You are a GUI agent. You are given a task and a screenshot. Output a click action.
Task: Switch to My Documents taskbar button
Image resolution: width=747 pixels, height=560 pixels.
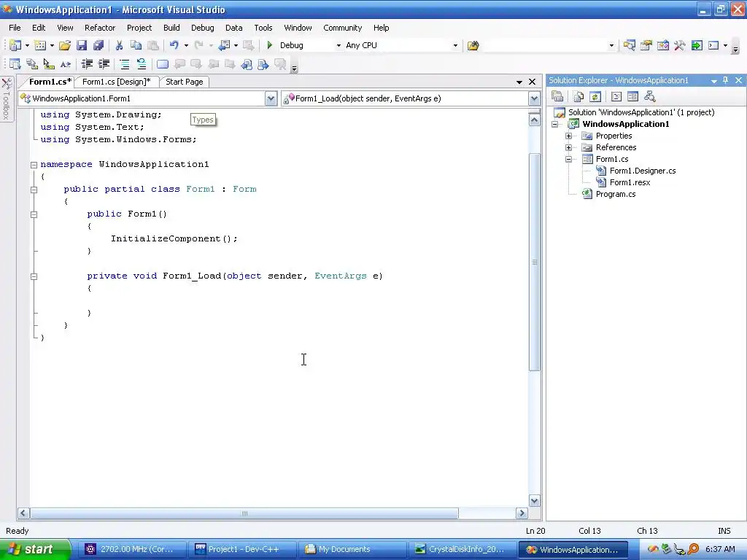click(352, 550)
